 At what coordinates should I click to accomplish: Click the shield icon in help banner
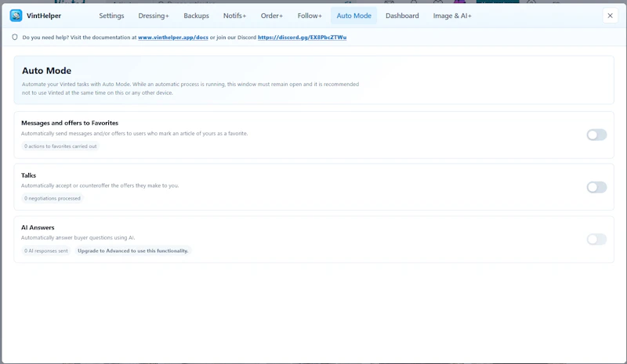click(15, 37)
